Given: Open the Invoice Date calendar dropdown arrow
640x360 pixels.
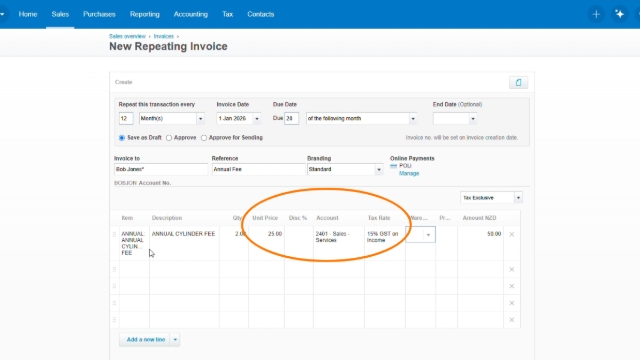Looking at the screenshot, I should (257, 119).
